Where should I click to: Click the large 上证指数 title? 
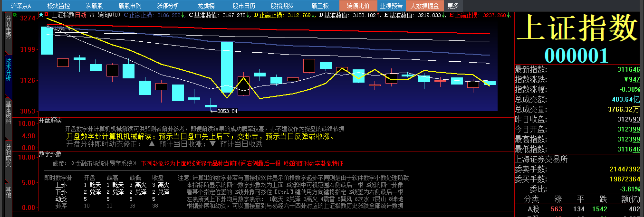click(x=577, y=28)
